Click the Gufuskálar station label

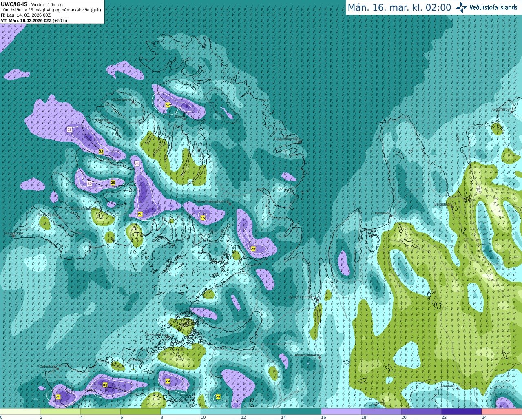tap(47, 366)
